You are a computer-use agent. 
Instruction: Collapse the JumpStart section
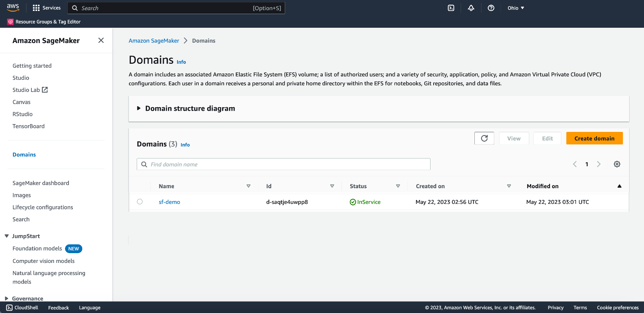click(7, 236)
